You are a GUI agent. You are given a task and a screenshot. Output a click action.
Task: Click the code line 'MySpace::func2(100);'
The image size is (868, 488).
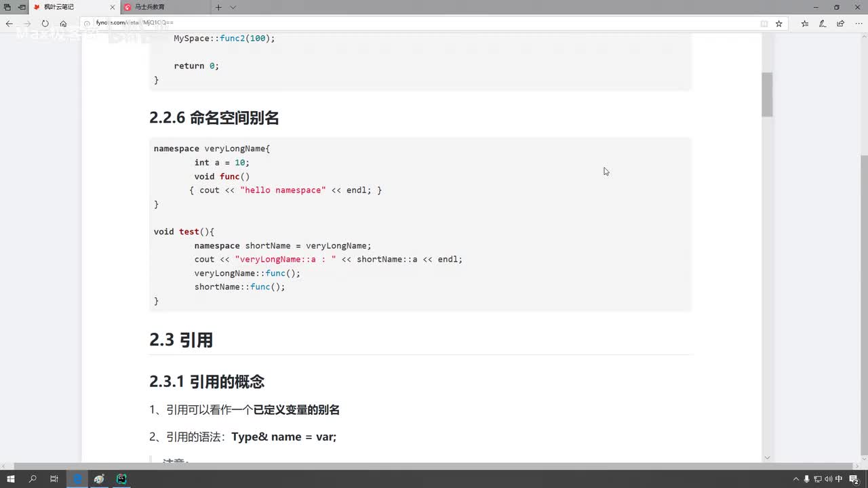point(224,38)
